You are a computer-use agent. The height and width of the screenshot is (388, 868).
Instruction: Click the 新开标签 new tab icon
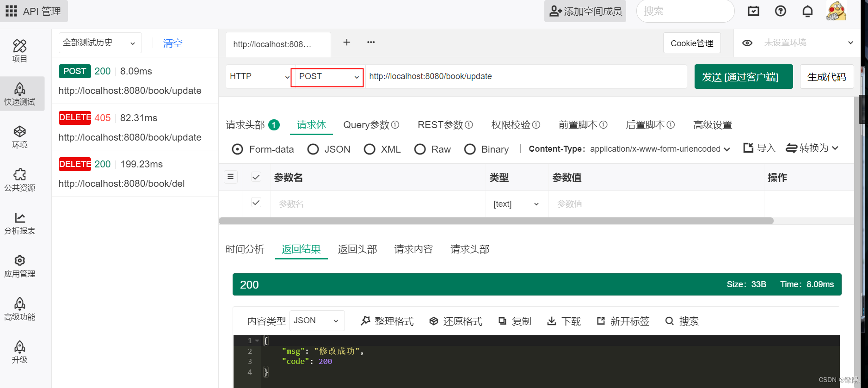601,321
